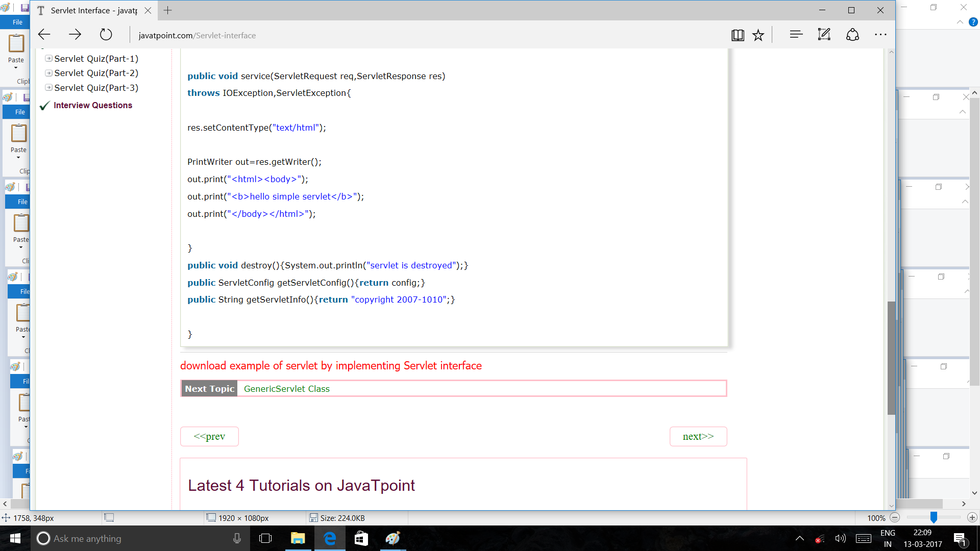Expand Servlet Quiz(Part-1) tree item
Image resolution: width=980 pixels, height=551 pixels.
(48, 59)
